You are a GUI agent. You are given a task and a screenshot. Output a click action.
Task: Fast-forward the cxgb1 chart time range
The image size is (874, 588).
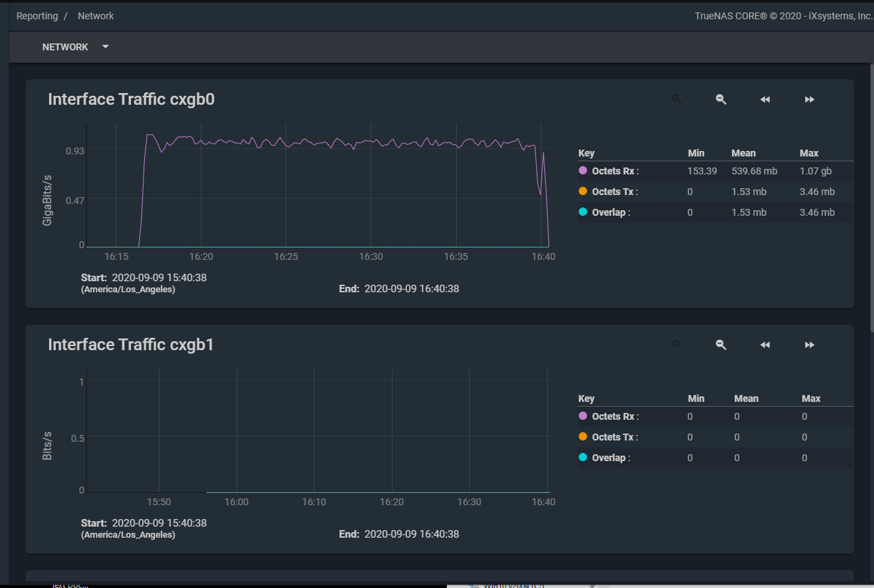809,345
